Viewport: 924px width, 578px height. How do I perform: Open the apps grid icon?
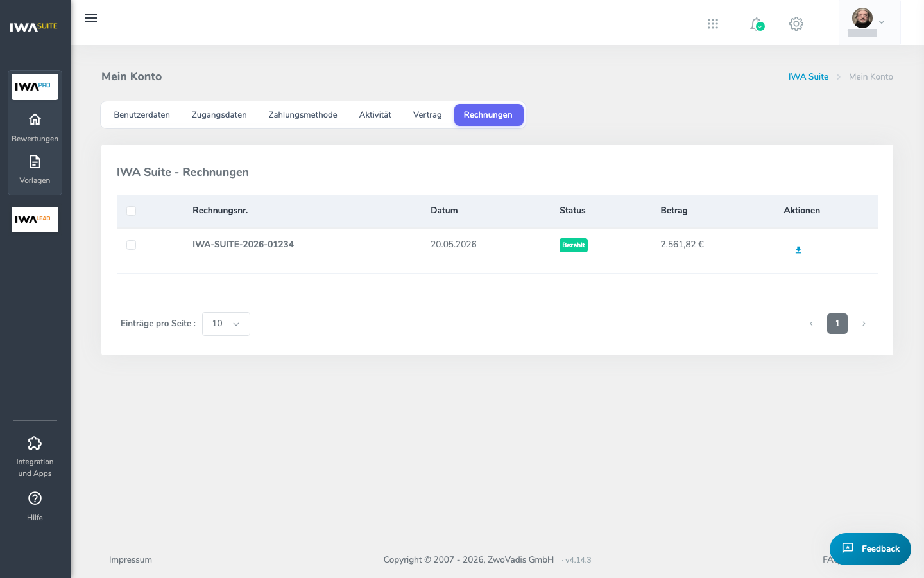click(x=713, y=24)
